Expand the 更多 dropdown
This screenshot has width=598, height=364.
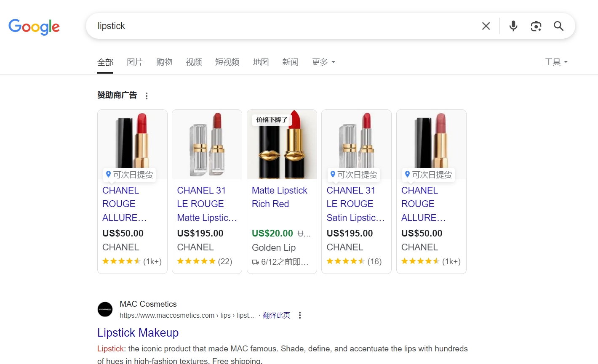[323, 62]
